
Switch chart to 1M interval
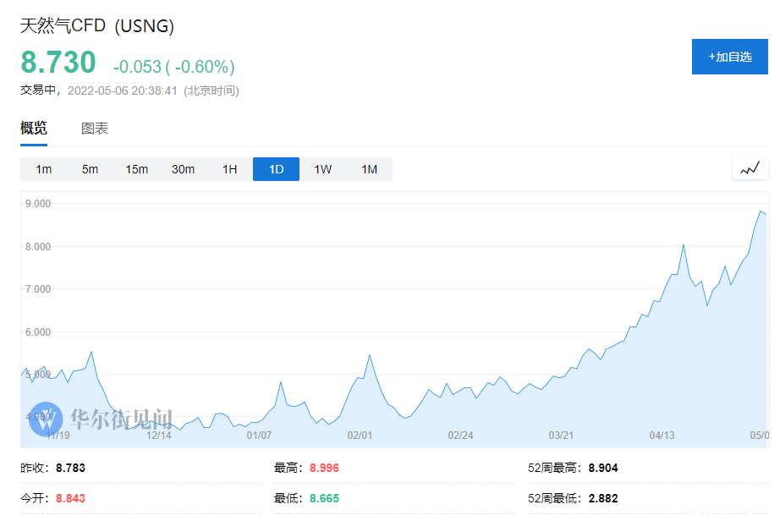click(x=369, y=169)
